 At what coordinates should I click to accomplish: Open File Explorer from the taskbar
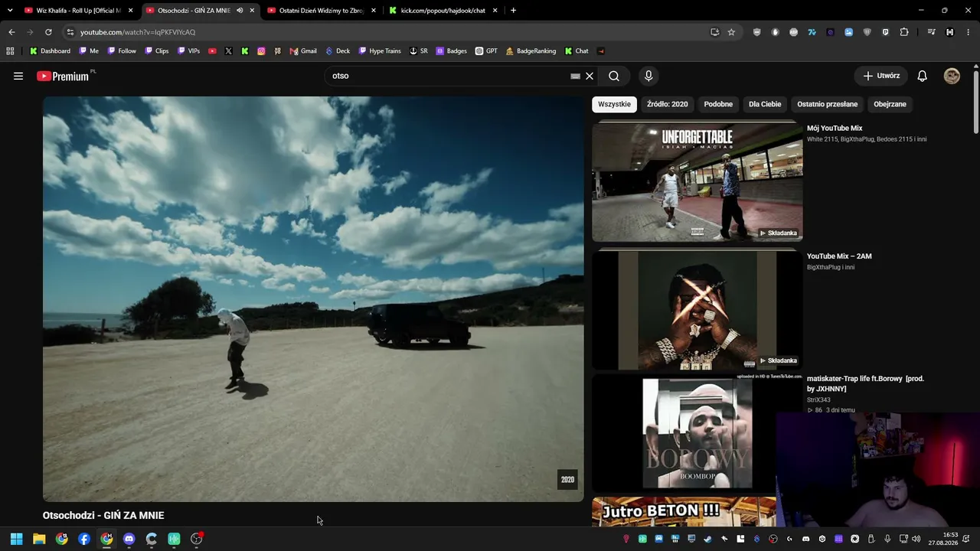click(39, 539)
